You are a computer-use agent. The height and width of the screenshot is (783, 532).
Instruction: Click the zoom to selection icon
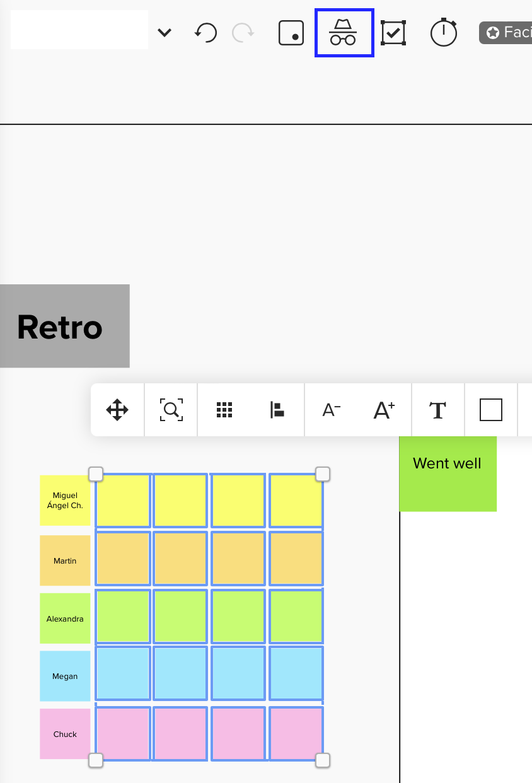click(171, 410)
